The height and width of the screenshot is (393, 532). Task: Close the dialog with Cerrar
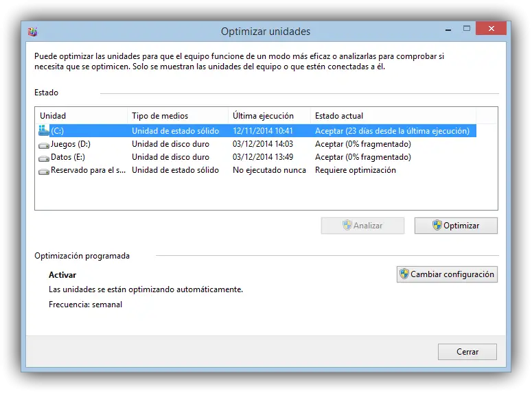coord(467,352)
